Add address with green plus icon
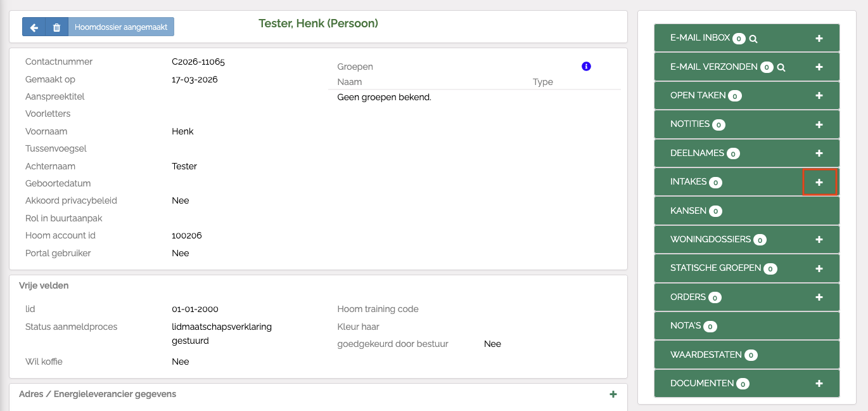The width and height of the screenshot is (868, 411). pos(613,395)
